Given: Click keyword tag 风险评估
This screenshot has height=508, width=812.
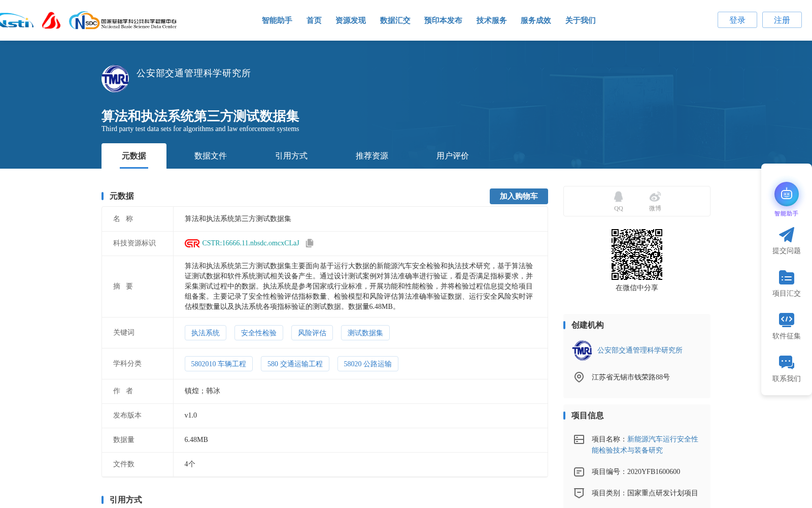Looking at the screenshot, I should [312, 333].
